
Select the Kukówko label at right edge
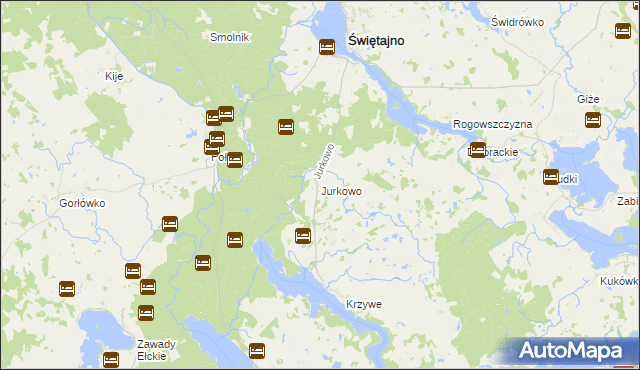coord(619,281)
